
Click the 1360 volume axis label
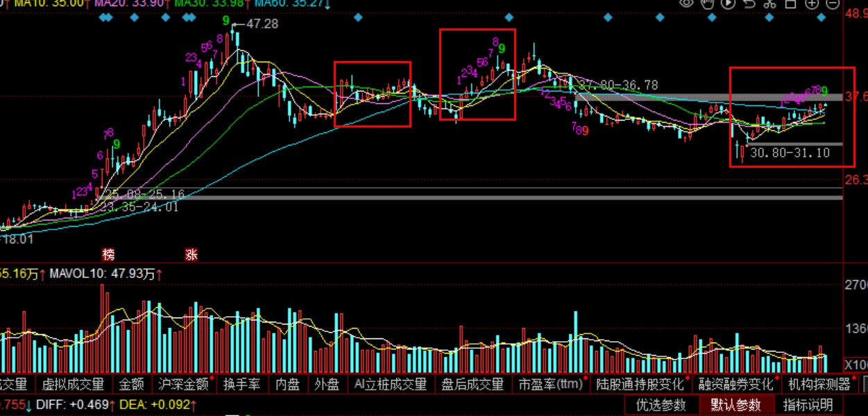pyautogui.click(x=856, y=328)
